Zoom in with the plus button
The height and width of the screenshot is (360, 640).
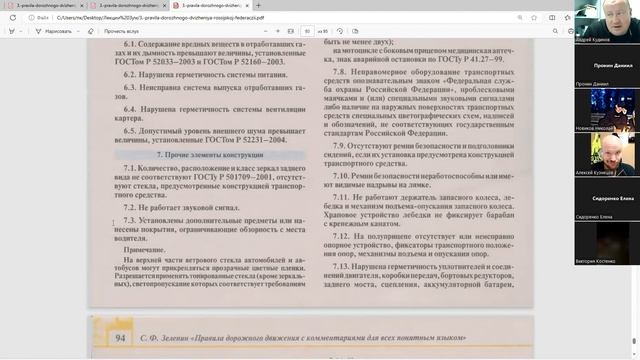[278, 31]
